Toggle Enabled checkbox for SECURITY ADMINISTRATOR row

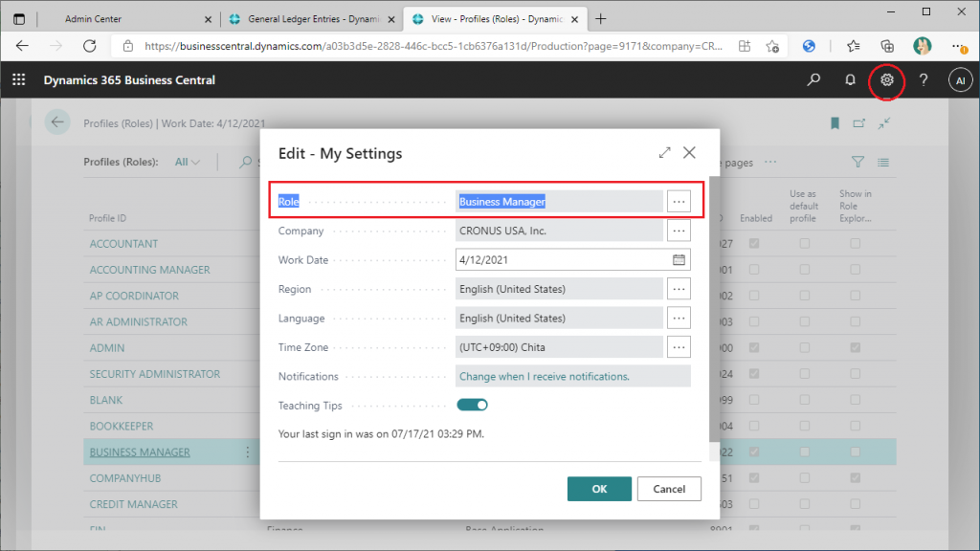754,374
